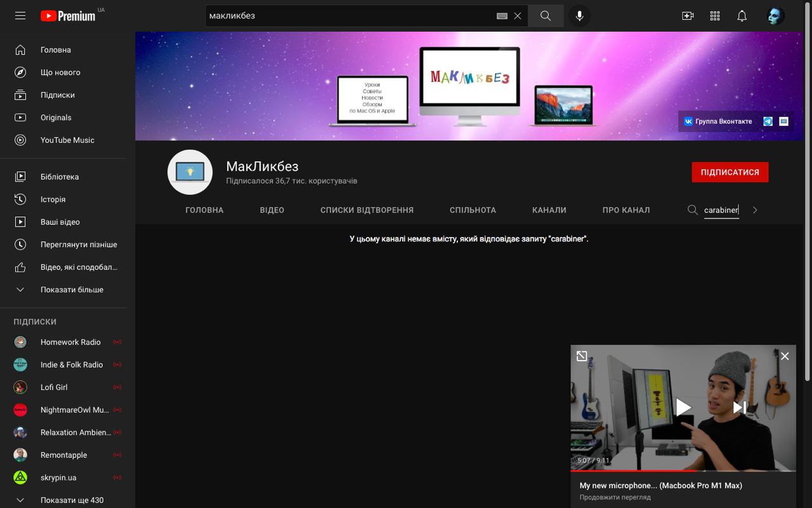Switch to ГОЛОВНА channel tab

click(204, 210)
